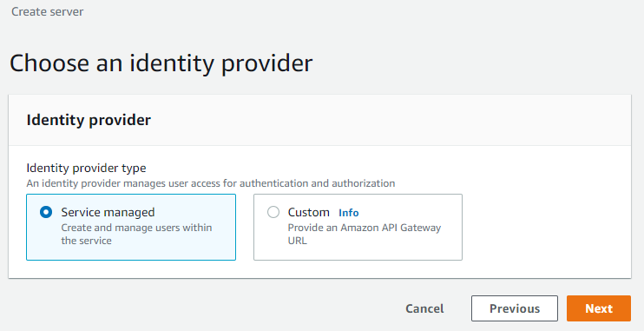Screen dimensions: 644x331
Task: Click the 'Identity provider' panel header
Action: (89, 120)
